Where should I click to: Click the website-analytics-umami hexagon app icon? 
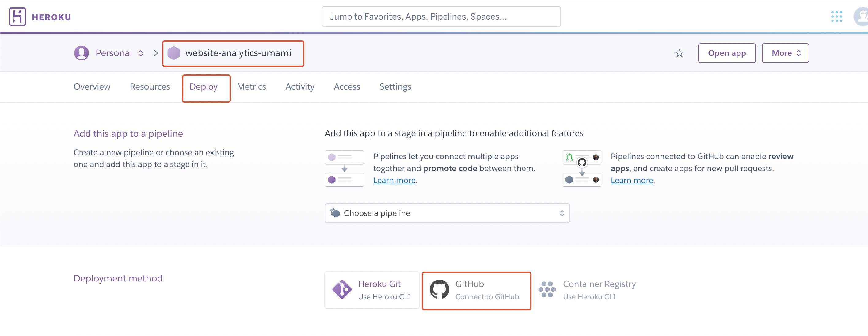(x=174, y=53)
